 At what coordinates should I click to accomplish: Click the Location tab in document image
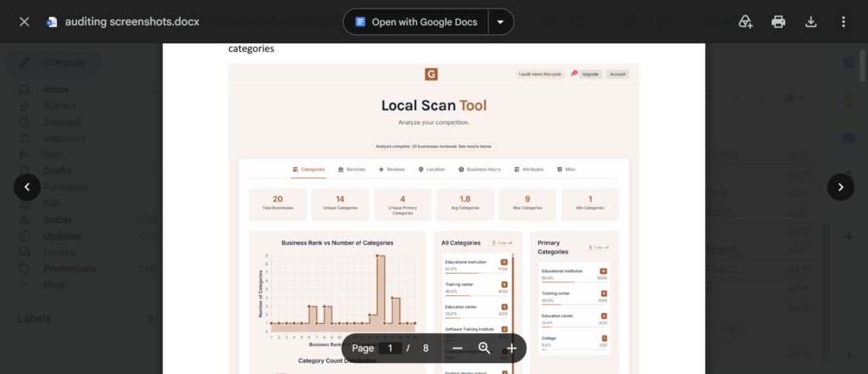[431, 169]
